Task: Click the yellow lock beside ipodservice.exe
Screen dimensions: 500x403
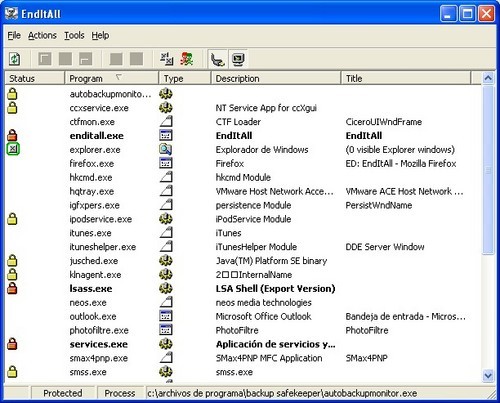Action: coord(12,219)
